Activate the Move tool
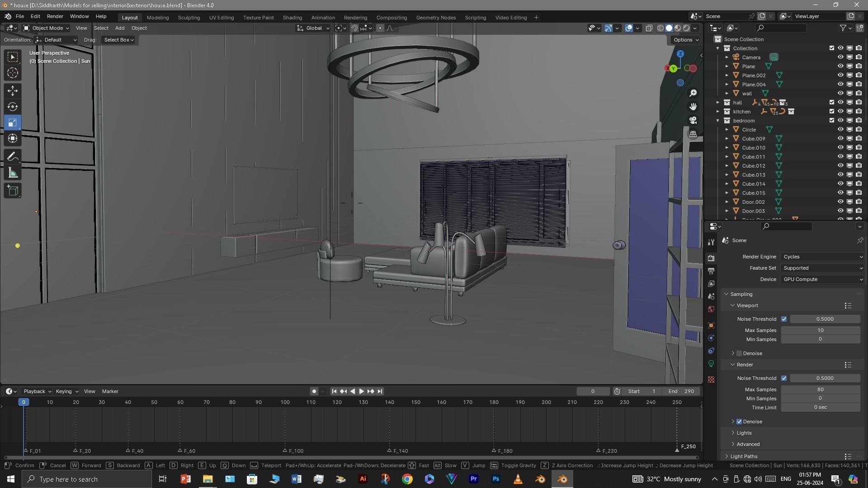 [x=13, y=91]
